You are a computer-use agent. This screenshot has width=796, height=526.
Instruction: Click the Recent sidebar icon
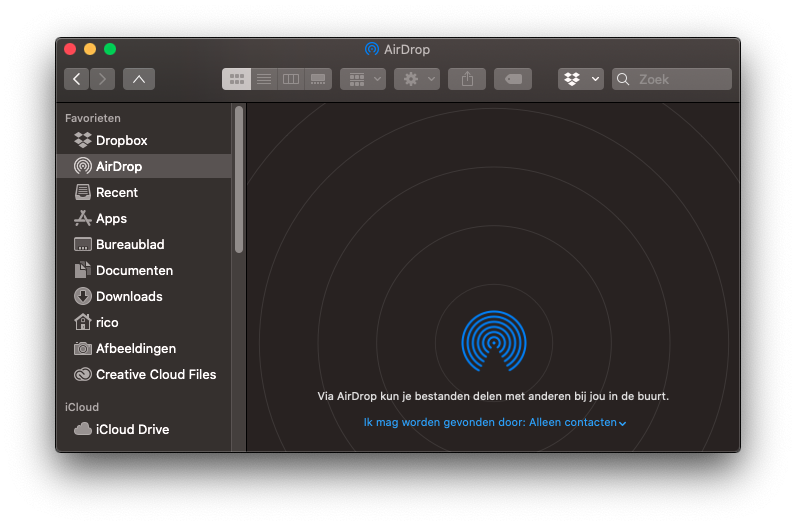[x=83, y=192]
